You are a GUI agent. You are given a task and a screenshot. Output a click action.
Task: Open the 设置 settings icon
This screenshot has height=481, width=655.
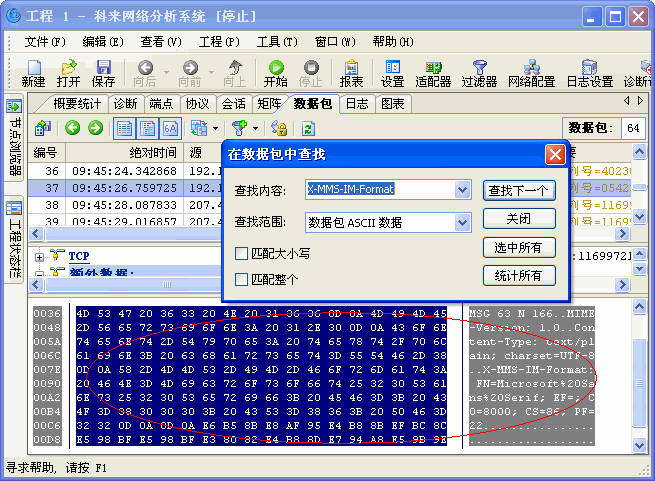pos(393,73)
